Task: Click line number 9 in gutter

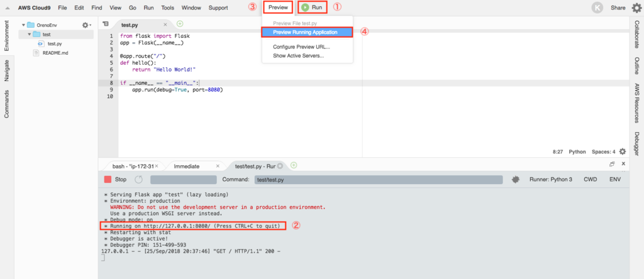Action: point(111,89)
